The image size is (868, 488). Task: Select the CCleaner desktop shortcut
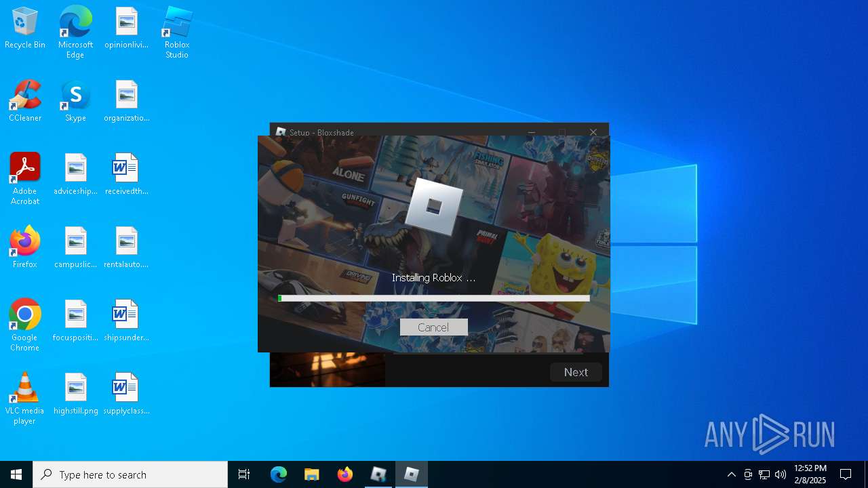[25, 102]
